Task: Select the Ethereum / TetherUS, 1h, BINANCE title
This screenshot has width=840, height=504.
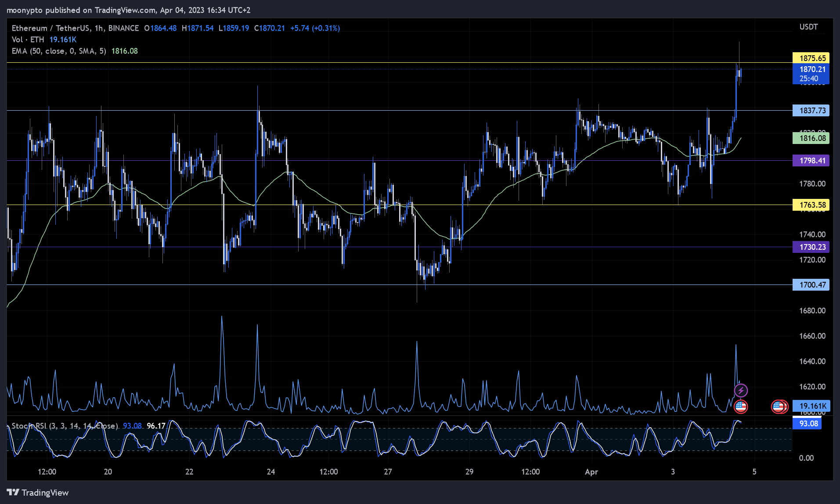Action: (x=75, y=28)
